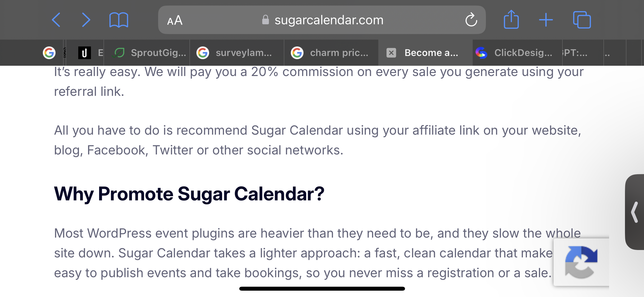Tap the Share icon
This screenshot has width=644, height=297.
(x=511, y=19)
